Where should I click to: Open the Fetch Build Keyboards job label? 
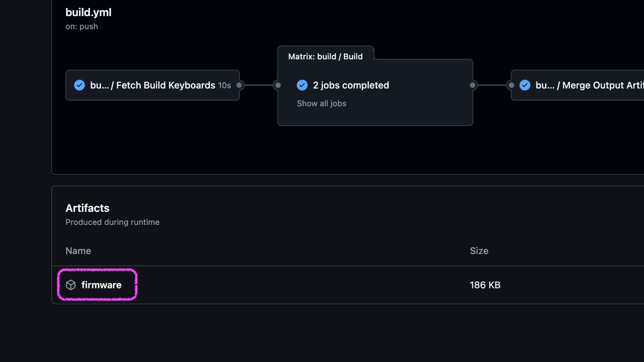pos(153,85)
